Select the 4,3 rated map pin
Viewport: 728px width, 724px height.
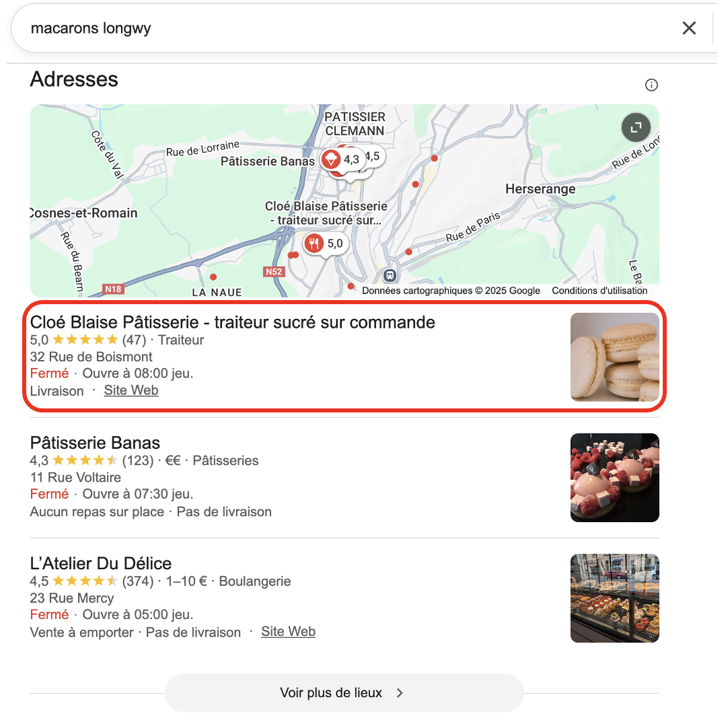[x=342, y=159]
